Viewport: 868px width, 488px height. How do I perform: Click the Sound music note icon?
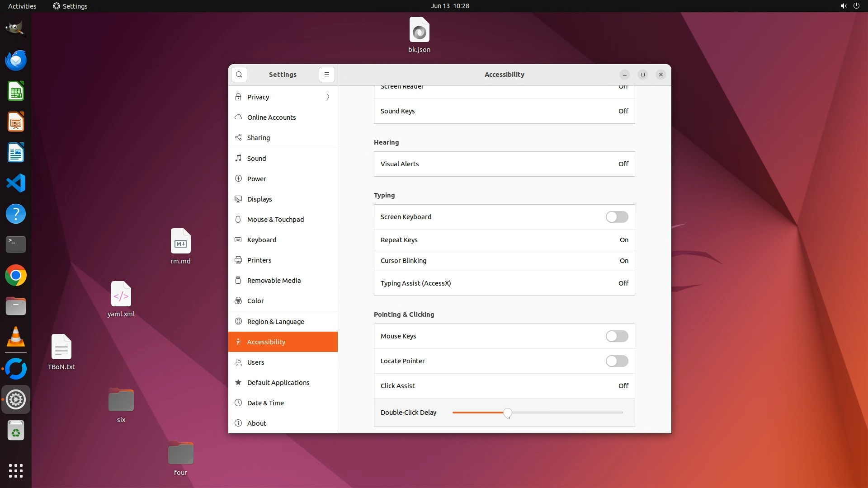(238, 158)
